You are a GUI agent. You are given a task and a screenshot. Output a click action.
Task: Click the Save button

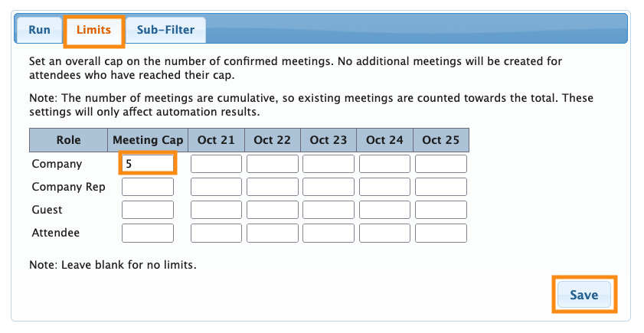point(584,295)
